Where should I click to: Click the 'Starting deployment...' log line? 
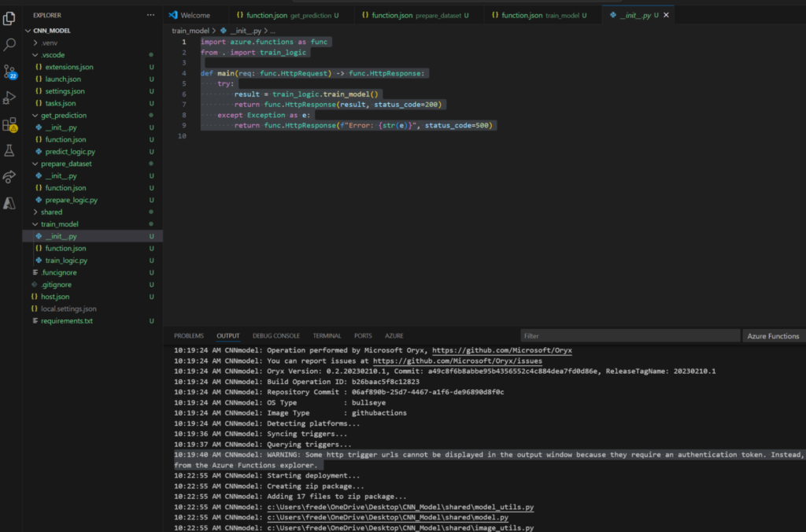[x=267, y=475]
